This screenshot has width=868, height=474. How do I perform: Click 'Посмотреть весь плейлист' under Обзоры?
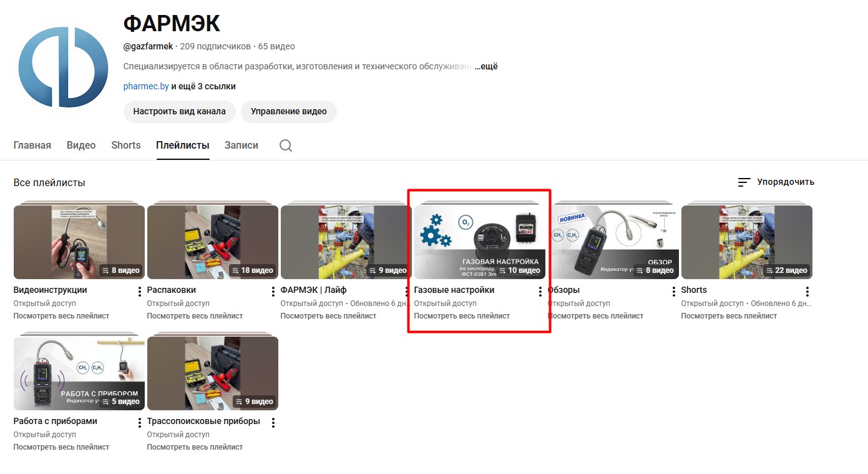pyautogui.click(x=595, y=316)
